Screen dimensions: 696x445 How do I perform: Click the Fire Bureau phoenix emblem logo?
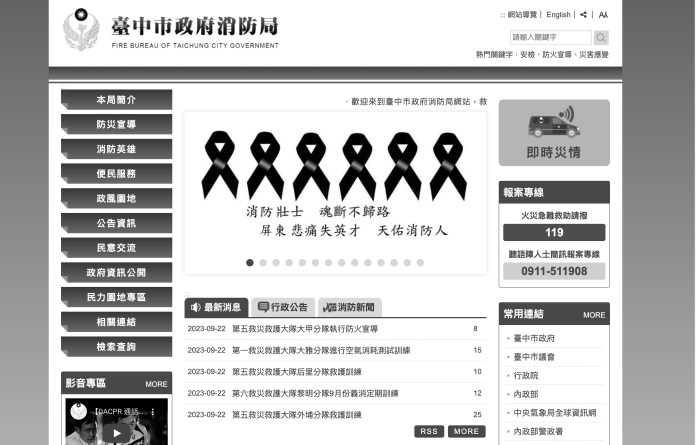81,30
